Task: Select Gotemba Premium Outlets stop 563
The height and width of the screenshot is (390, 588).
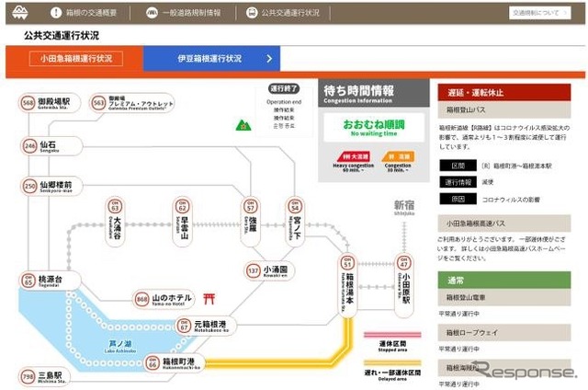Action: coord(132,103)
